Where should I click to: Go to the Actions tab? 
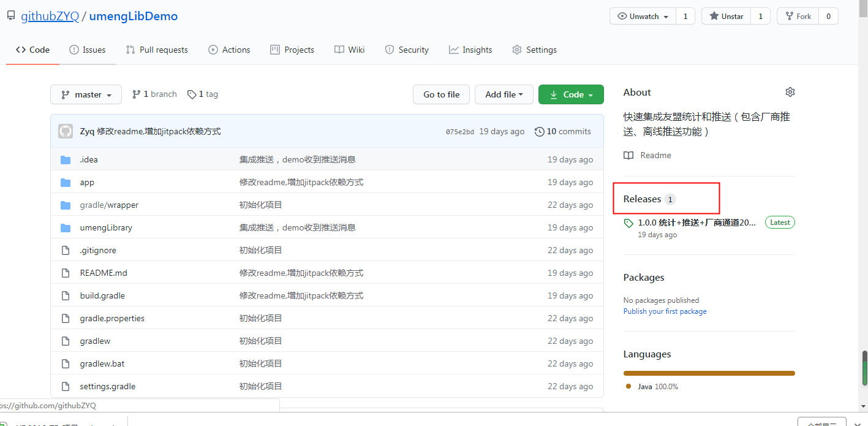click(x=229, y=50)
